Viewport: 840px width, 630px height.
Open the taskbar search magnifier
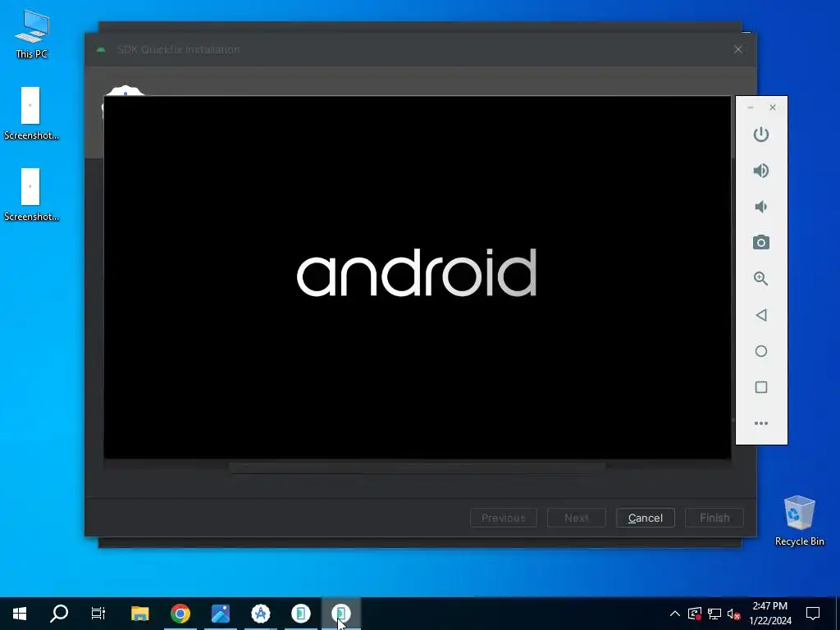point(59,614)
